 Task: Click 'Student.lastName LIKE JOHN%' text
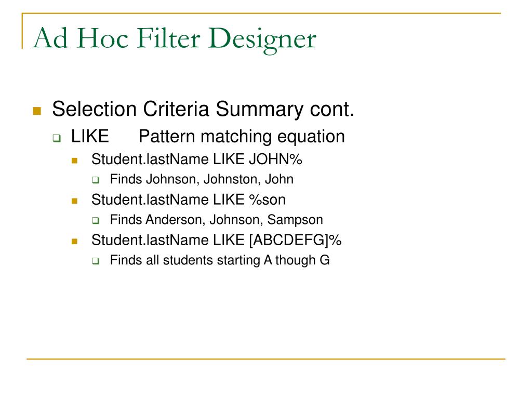click(197, 159)
